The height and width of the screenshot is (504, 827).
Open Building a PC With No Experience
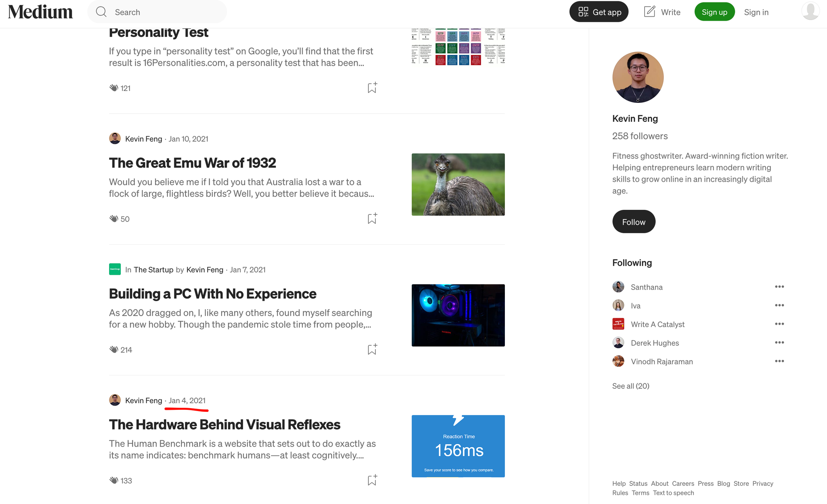pos(213,294)
